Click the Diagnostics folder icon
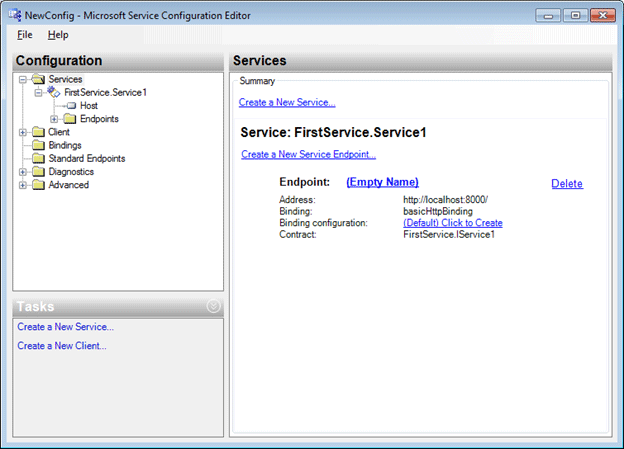624x449 pixels. coord(39,172)
